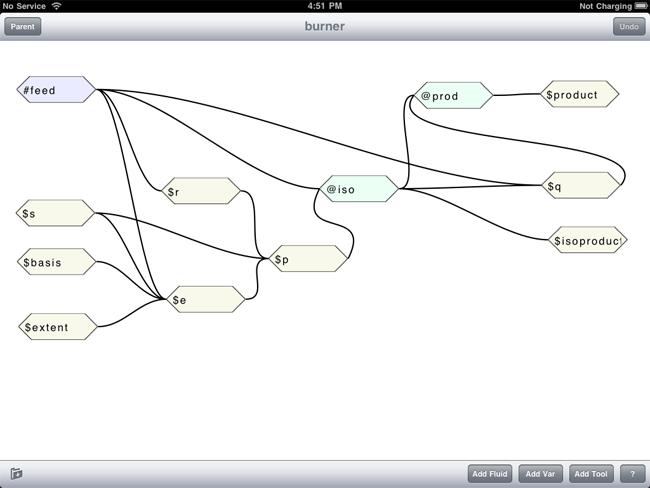Click the Add Var button
The image size is (650, 488).
pos(540,474)
